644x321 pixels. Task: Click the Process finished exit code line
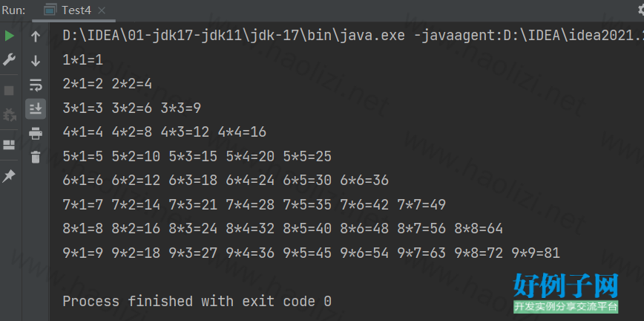[197, 302]
